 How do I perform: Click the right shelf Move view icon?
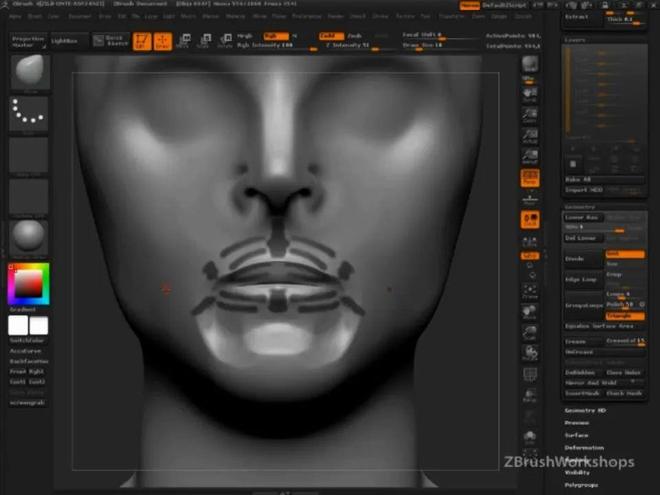click(x=530, y=312)
